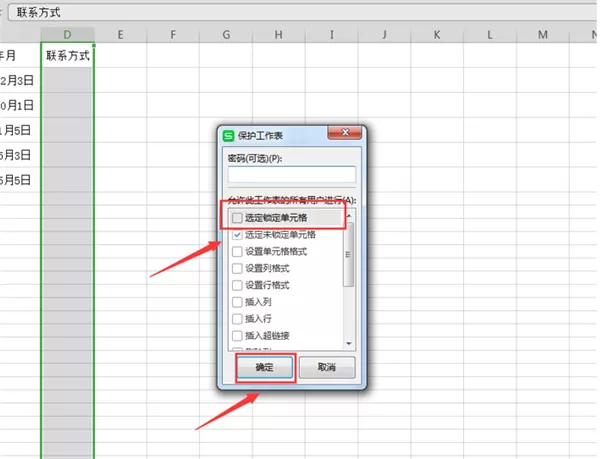Click the formula bar showing 联系方式
The image size is (600, 459).
[302, 12]
